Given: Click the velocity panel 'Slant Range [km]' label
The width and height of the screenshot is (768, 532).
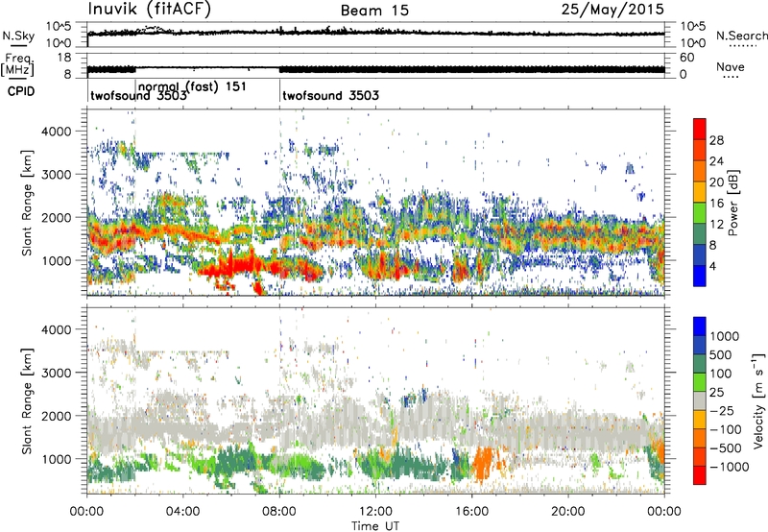Looking at the screenshot, I should pyautogui.click(x=27, y=401).
